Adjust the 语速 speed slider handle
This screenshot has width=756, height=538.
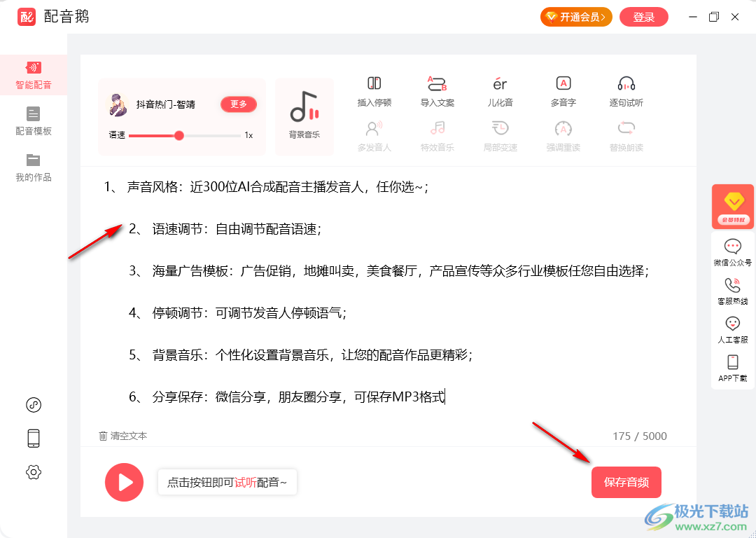[179, 135]
